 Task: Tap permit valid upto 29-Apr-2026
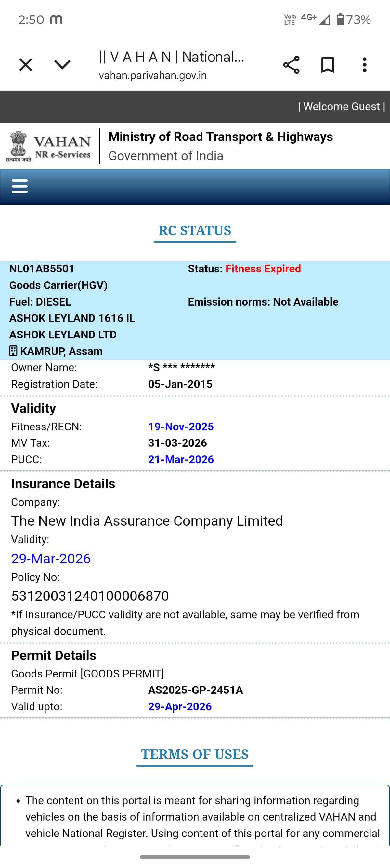[180, 706]
